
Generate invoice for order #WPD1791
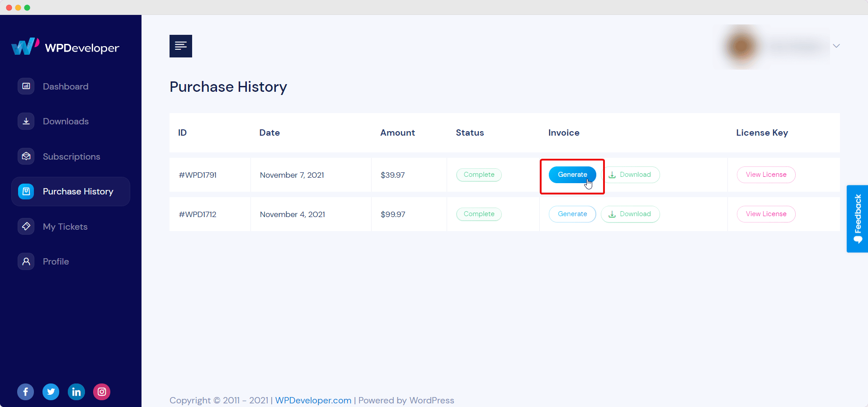(x=572, y=175)
